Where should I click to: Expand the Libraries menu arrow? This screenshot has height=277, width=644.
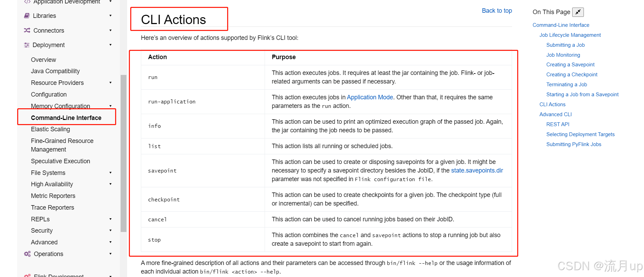110,16
